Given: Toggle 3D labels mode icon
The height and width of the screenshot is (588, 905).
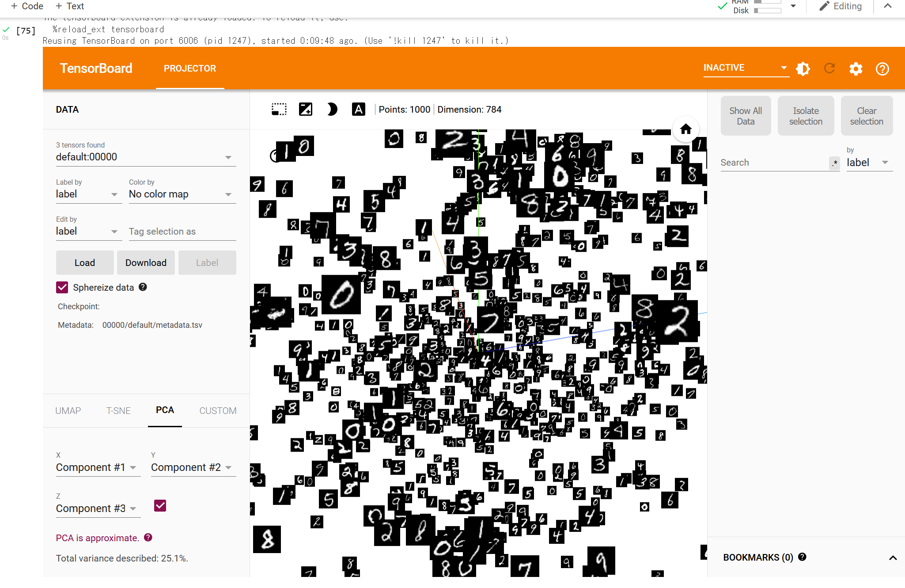Looking at the screenshot, I should pyautogui.click(x=358, y=109).
